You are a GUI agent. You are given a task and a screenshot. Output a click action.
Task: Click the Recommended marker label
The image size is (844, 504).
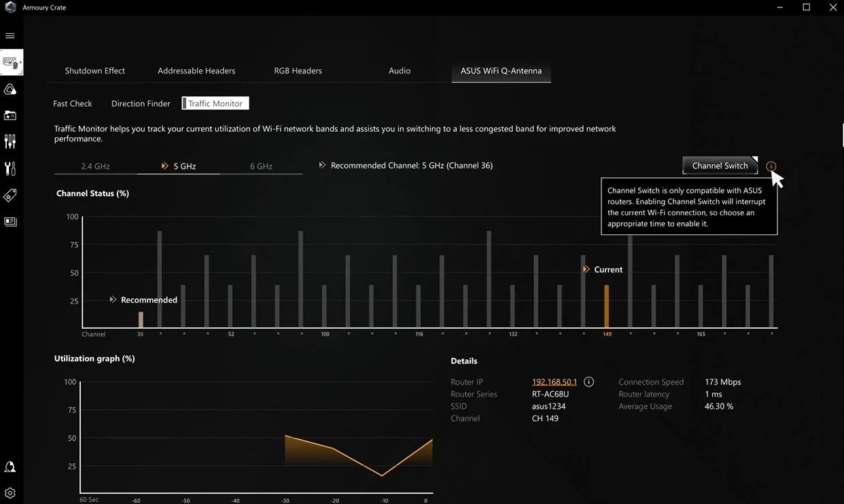[149, 300]
